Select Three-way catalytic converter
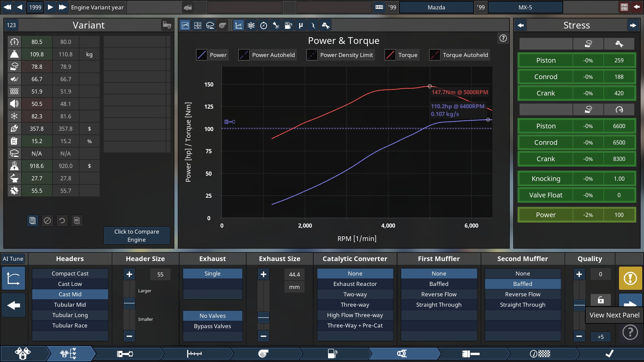 pos(355,305)
